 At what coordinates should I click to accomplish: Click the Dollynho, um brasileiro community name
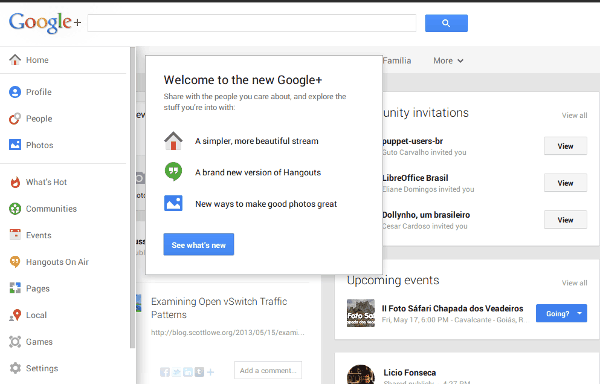[x=426, y=215]
